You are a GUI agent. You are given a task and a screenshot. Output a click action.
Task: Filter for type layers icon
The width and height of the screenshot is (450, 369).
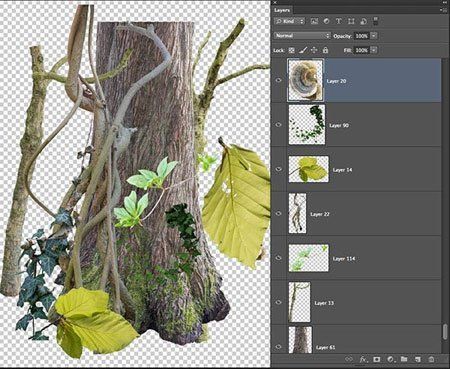click(338, 21)
